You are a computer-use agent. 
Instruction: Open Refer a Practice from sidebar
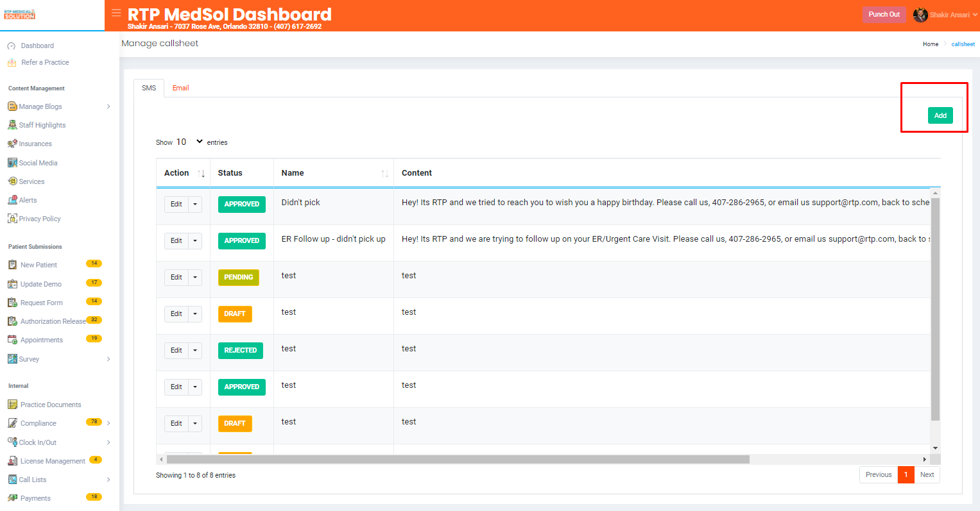(45, 62)
